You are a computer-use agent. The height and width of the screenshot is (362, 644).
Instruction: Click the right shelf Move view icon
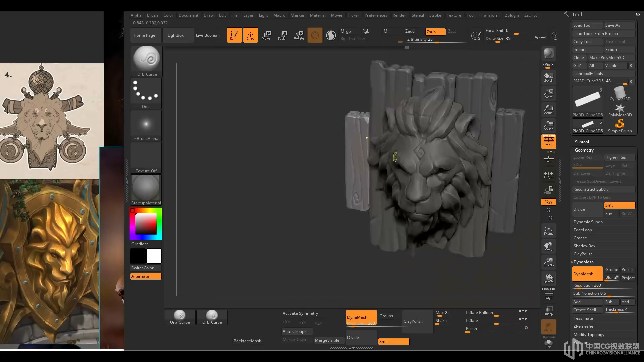(548, 246)
